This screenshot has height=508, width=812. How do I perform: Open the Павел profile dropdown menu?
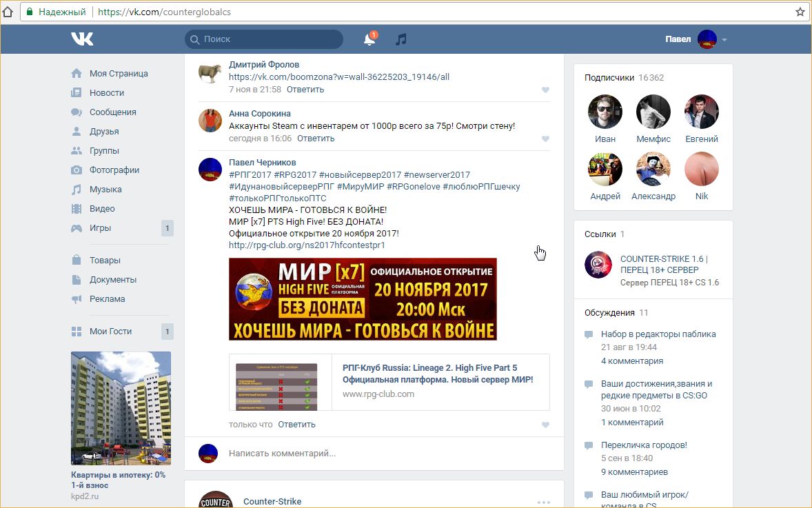[x=724, y=39]
